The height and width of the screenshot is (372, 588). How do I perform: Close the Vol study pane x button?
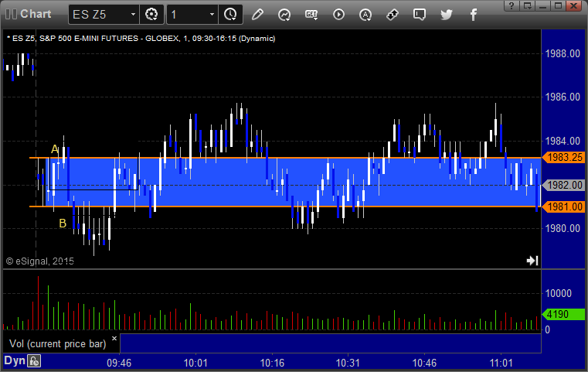[x=114, y=338]
